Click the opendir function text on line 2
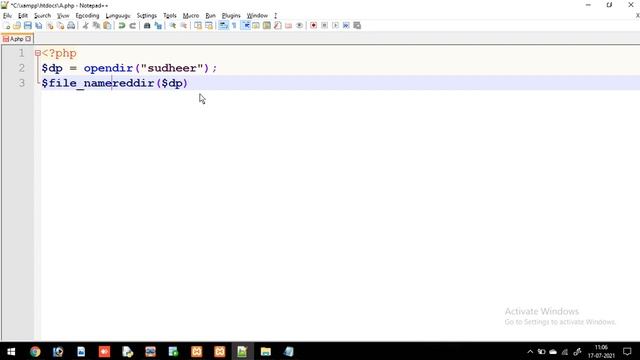 (108, 68)
